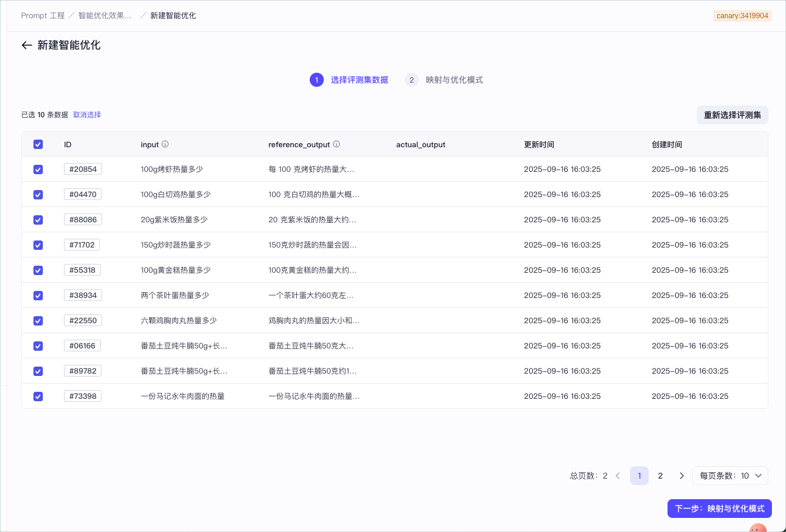
Task: Open Prompt 工程 breadcrumb
Action: pyautogui.click(x=43, y=16)
